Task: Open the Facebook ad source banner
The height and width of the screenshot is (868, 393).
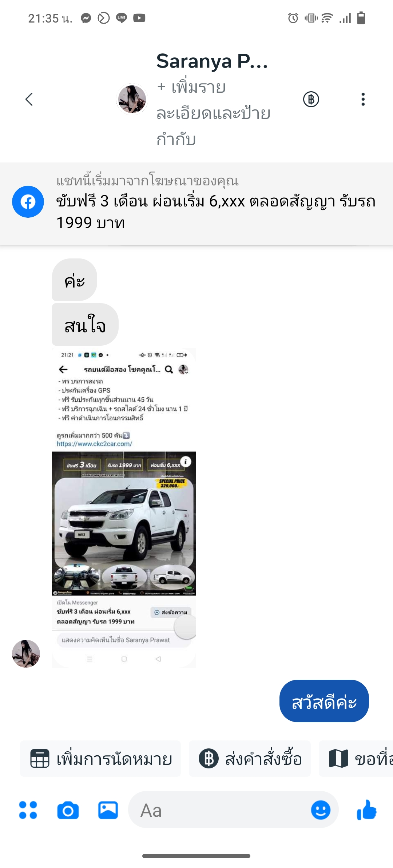Action: tap(196, 204)
